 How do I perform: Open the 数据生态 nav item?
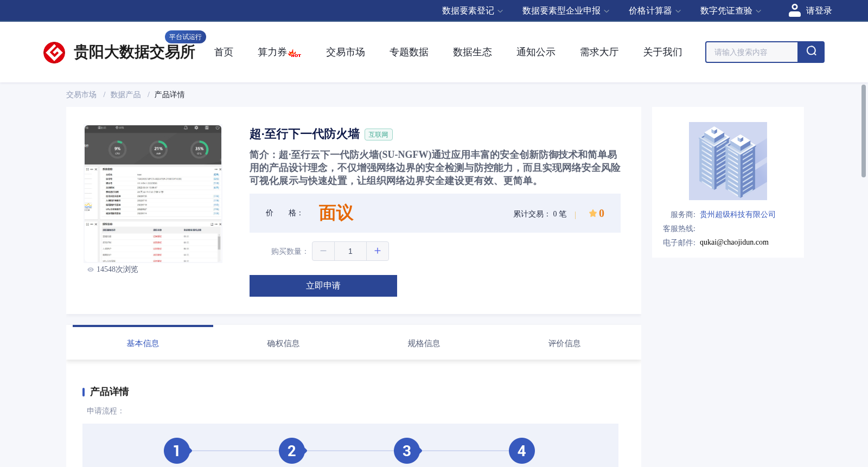click(473, 52)
